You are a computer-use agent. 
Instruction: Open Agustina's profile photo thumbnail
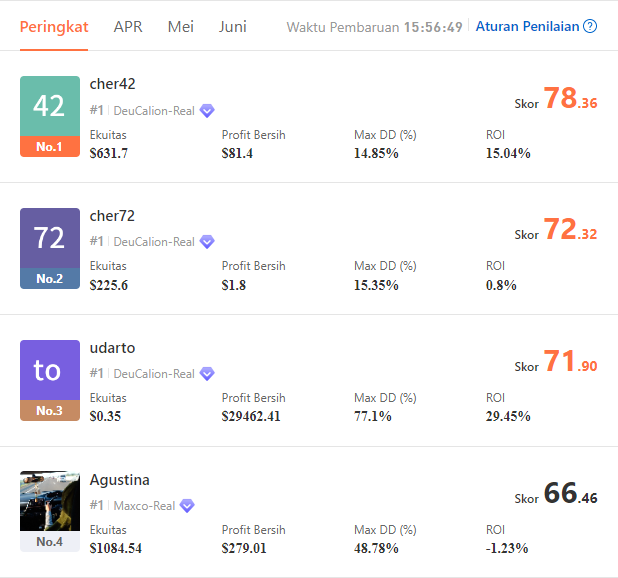pos(50,501)
